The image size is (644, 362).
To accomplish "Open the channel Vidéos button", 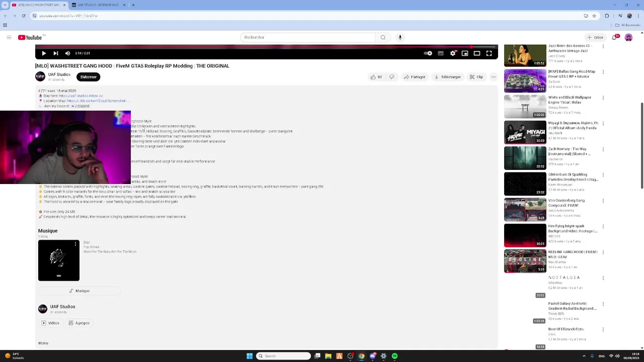I will (x=50, y=323).
